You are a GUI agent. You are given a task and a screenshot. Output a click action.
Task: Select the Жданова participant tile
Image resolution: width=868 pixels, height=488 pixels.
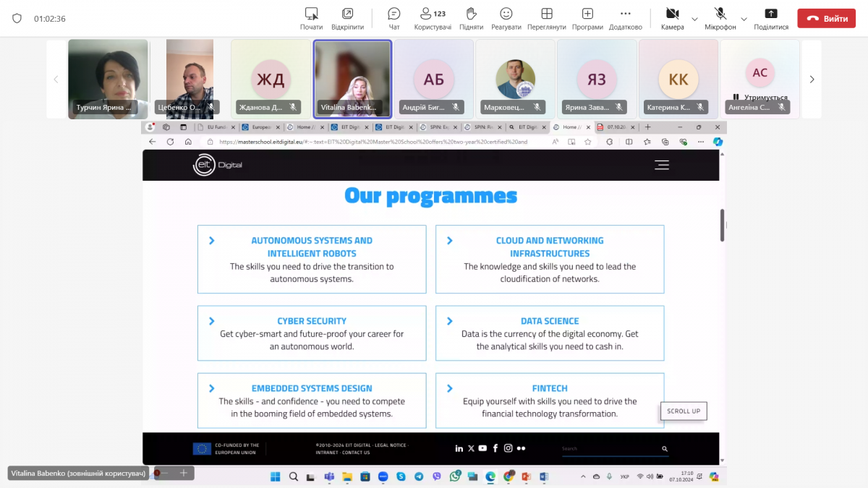(271, 79)
